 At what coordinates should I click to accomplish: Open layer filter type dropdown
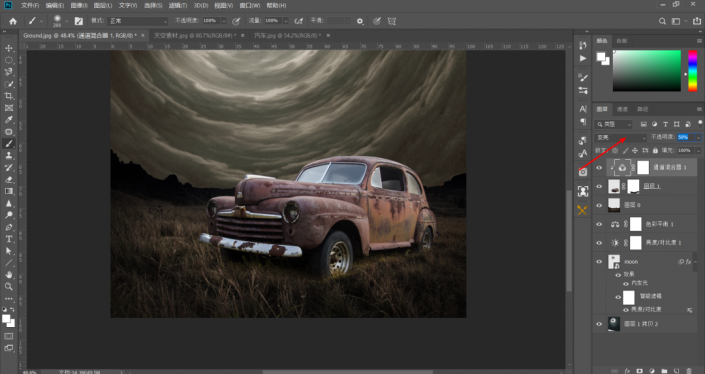(x=614, y=125)
